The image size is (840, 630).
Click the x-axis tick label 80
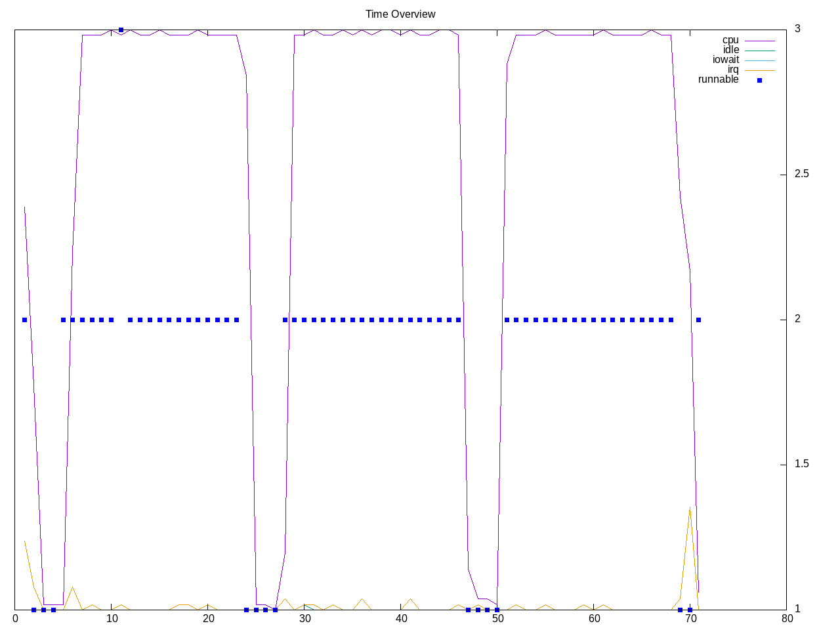point(787,618)
